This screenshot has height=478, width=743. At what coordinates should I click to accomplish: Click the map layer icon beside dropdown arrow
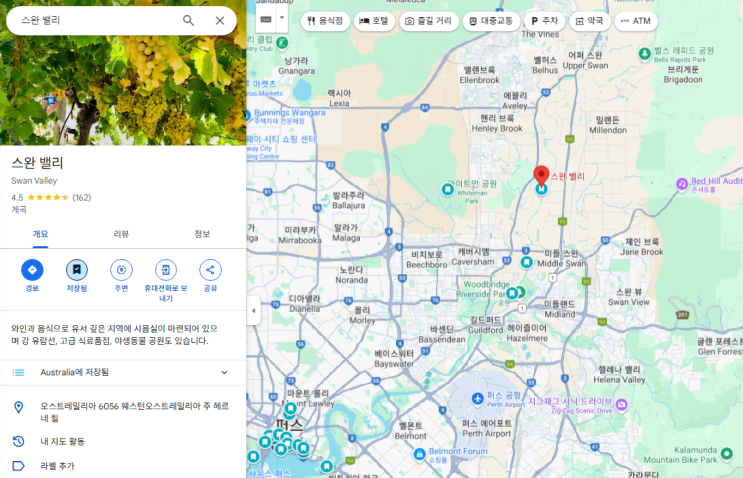pos(266,19)
